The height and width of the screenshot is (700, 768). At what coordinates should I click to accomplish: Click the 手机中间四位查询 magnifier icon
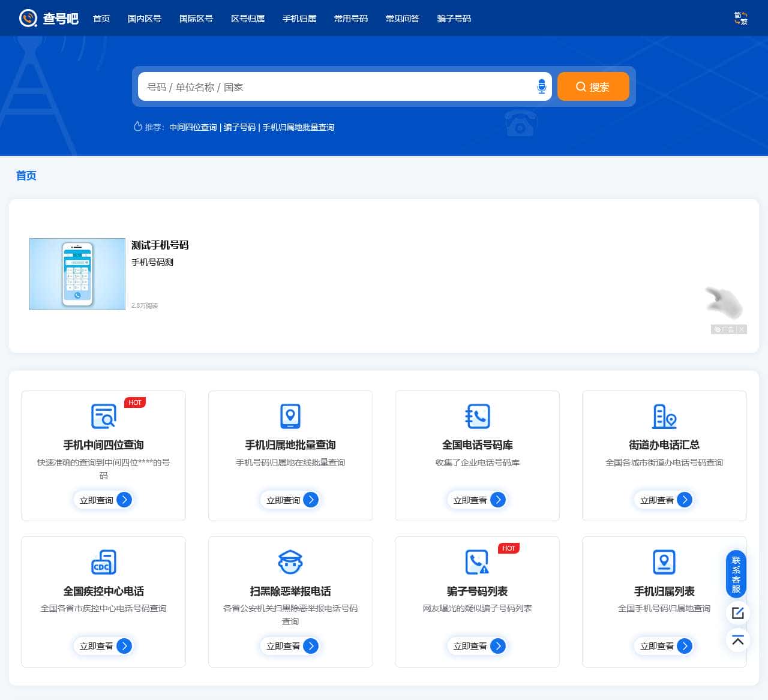[x=103, y=416]
